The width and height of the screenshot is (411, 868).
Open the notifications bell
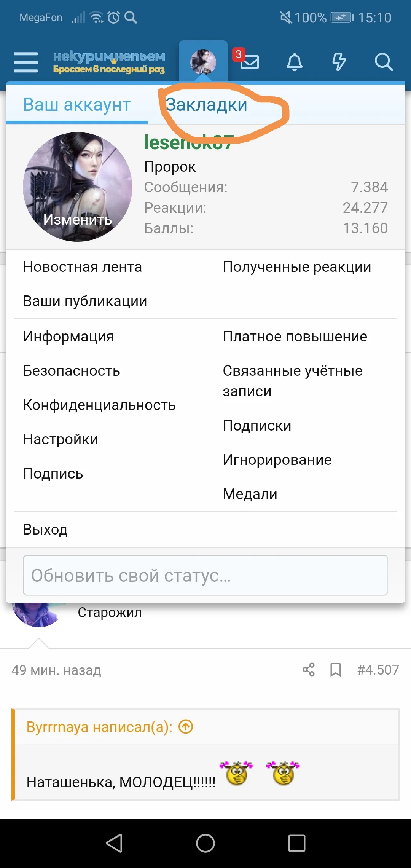coord(294,62)
